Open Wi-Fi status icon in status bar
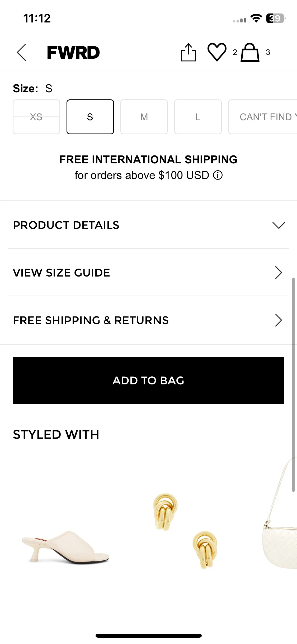Image resolution: width=297 pixels, height=644 pixels. [256, 18]
